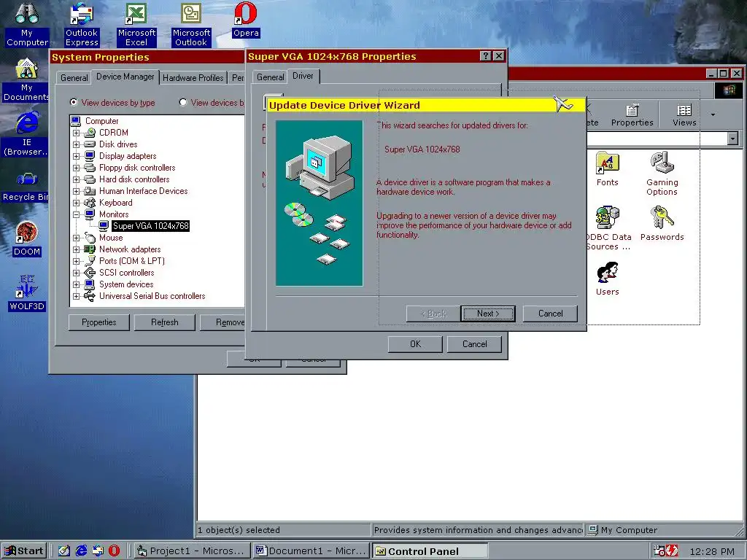
Task: Open the Fonts icon in Control Panel
Action: [607, 169]
